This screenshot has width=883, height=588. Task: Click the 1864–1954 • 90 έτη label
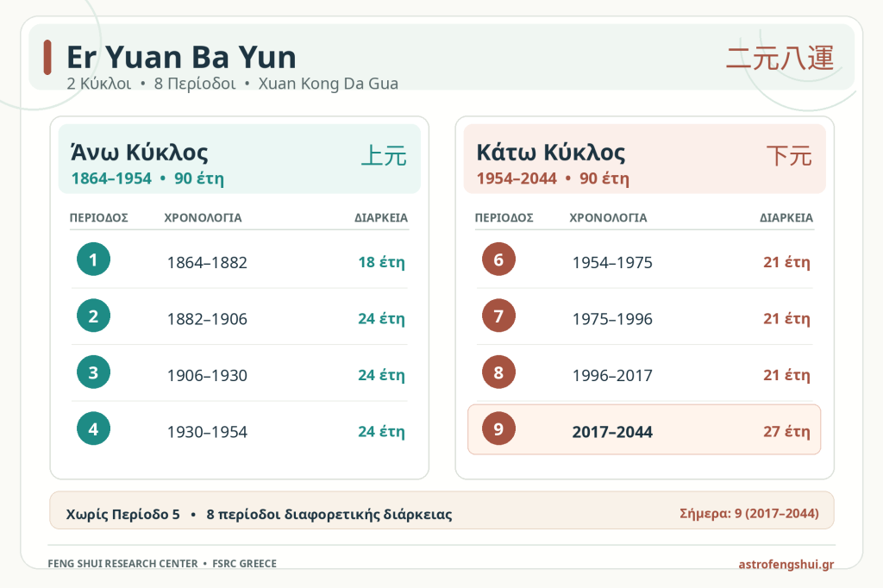147,178
